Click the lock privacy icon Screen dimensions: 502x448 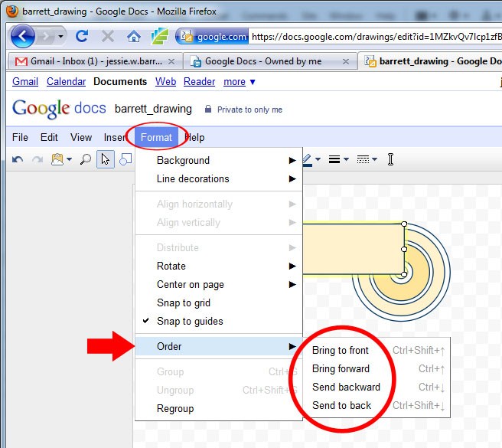(x=208, y=109)
